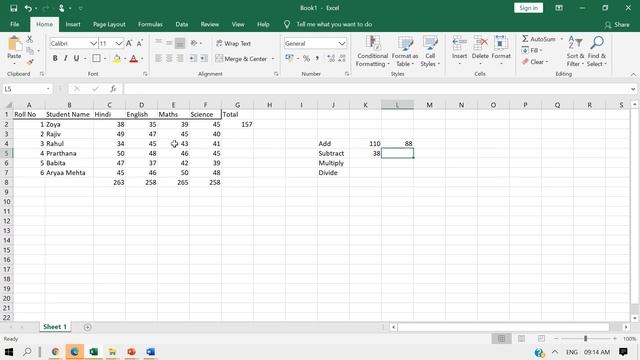
Task: Switch to Normal view in status bar
Action: tap(501, 339)
